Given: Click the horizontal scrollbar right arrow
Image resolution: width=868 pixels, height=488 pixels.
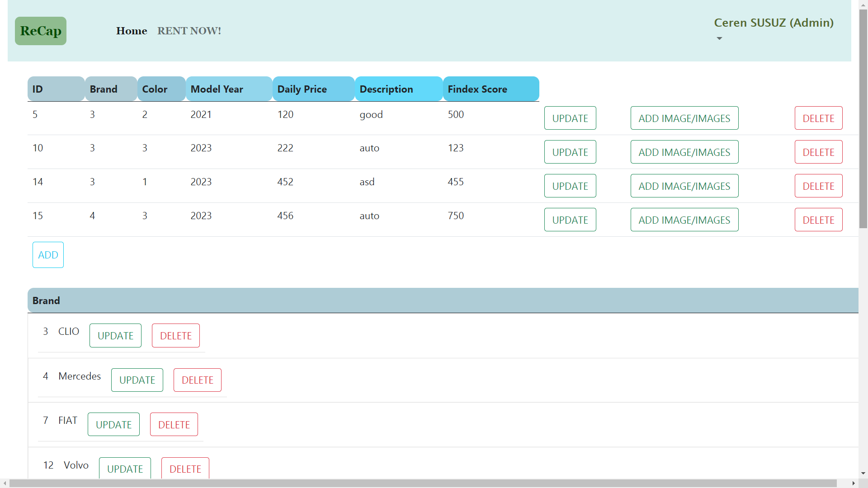Looking at the screenshot, I should tap(853, 483).
